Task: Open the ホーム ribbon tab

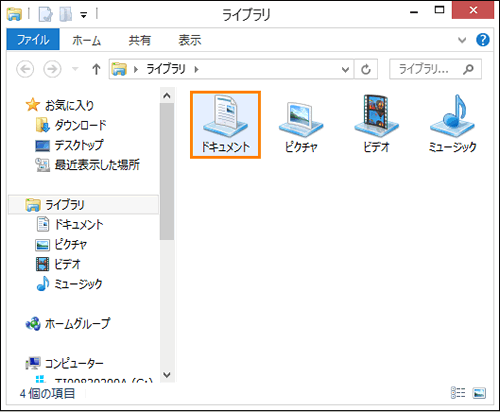Action: (x=87, y=40)
